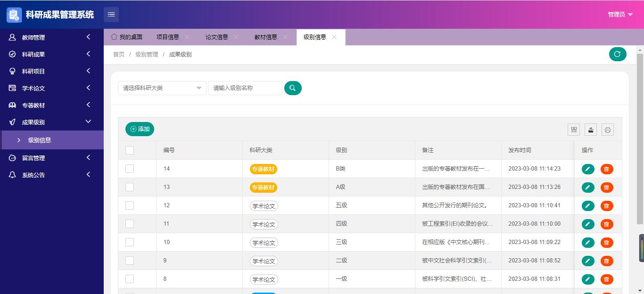
Task: Open 级别信息 in the sidebar submenu
Action: 52,140
